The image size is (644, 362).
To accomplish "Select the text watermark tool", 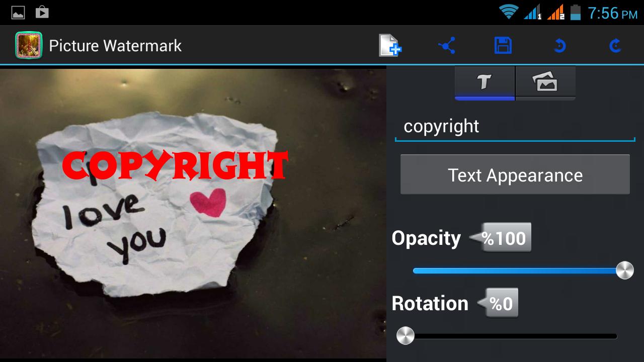I will [485, 82].
